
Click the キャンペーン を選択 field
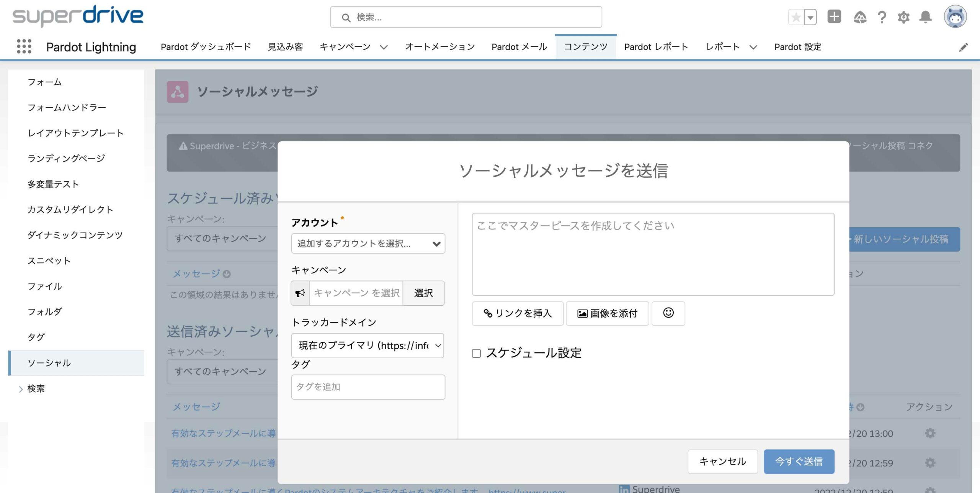coord(356,293)
